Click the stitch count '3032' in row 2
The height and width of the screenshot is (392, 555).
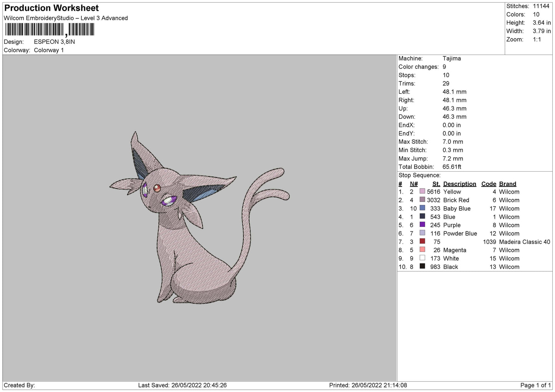pos(434,200)
